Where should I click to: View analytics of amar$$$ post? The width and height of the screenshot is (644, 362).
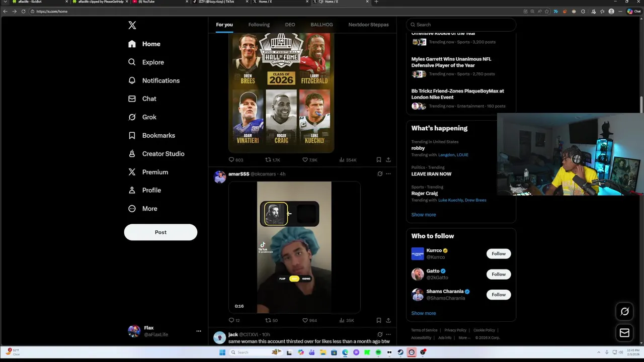tap(347, 320)
